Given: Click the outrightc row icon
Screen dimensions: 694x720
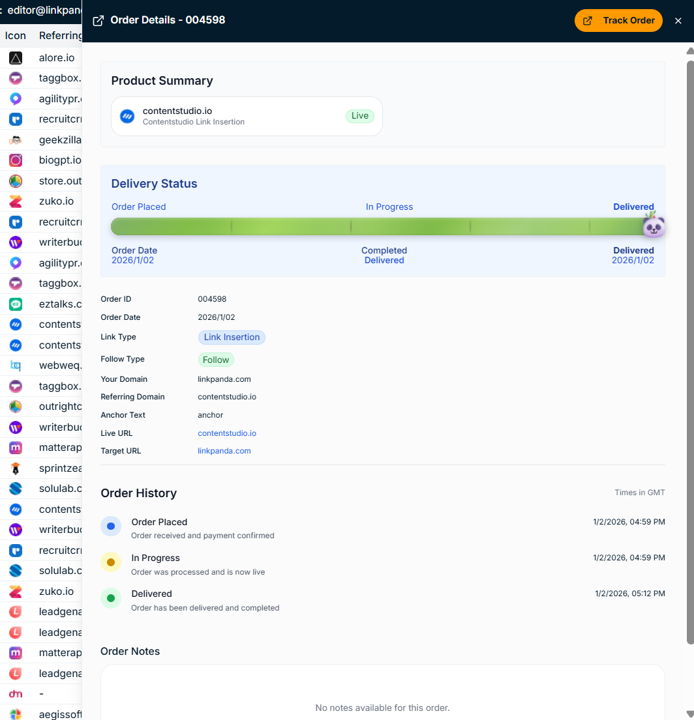Looking at the screenshot, I should [16, 406].
